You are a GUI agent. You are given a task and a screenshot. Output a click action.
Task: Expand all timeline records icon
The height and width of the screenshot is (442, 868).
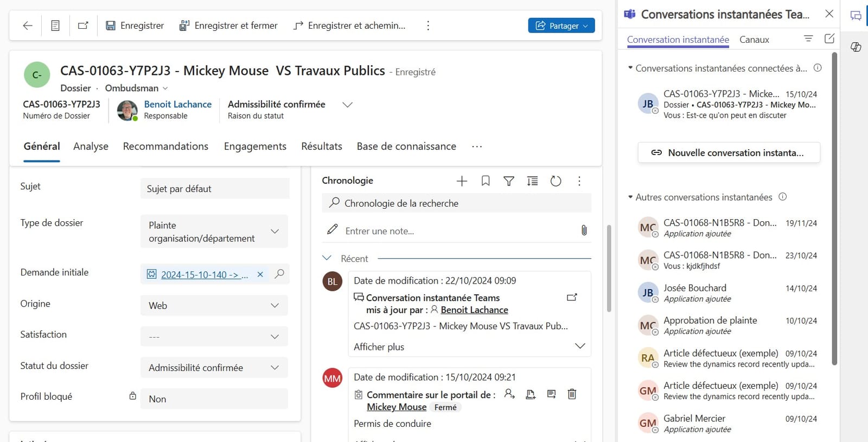point(533,181)
